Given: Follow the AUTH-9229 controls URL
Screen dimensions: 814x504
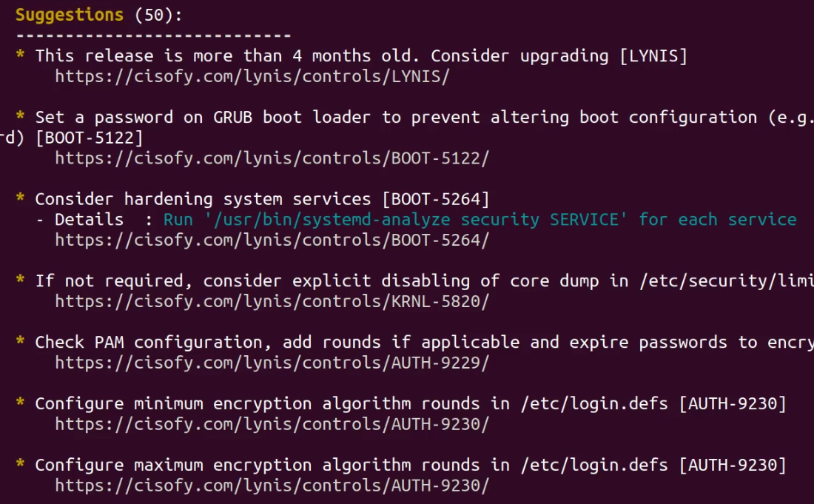Looking at the screenshot, I should coord(272,363).
